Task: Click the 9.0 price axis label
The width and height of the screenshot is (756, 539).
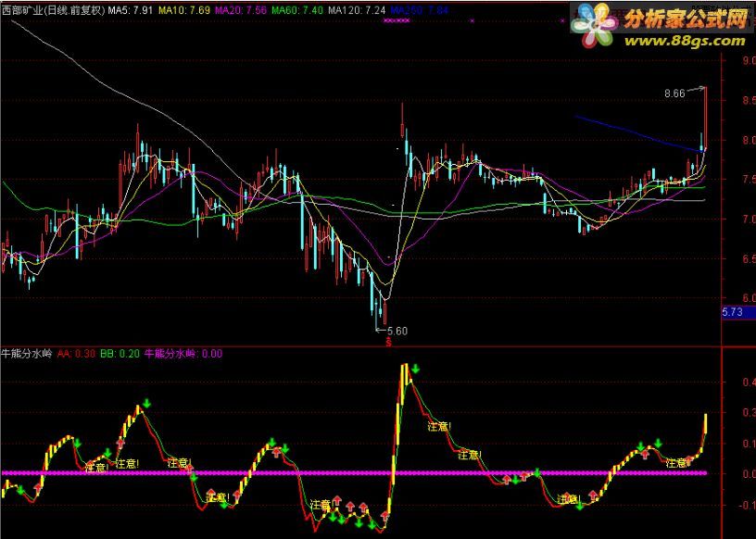Action: tap(750, 61)
